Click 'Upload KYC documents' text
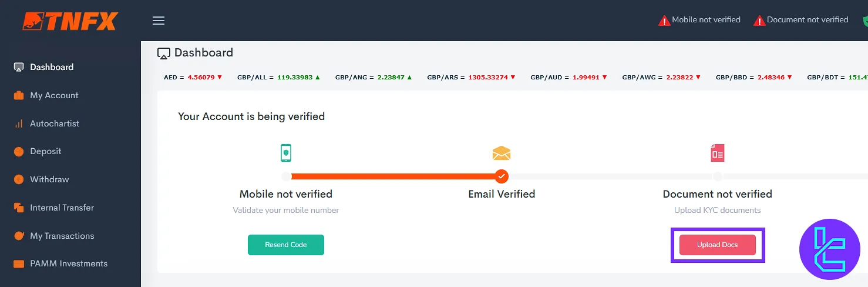The image size is (868, 287). pyautogui.click(x=717, y=210)
